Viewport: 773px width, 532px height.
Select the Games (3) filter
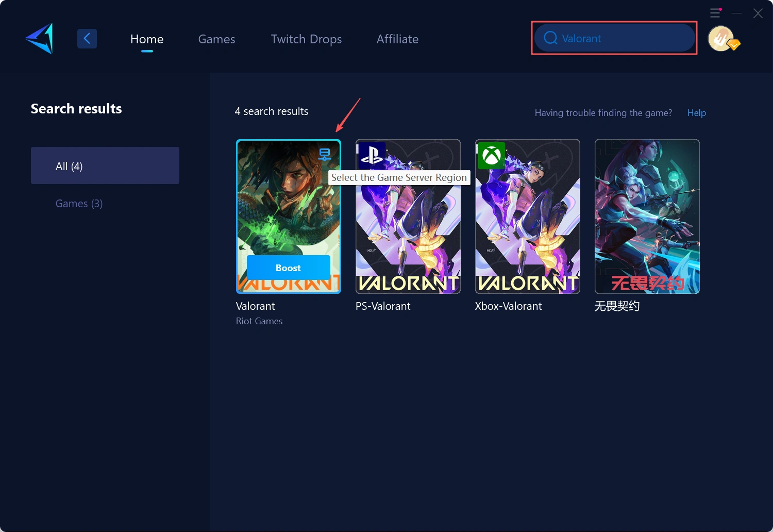(x=79, y=203)
